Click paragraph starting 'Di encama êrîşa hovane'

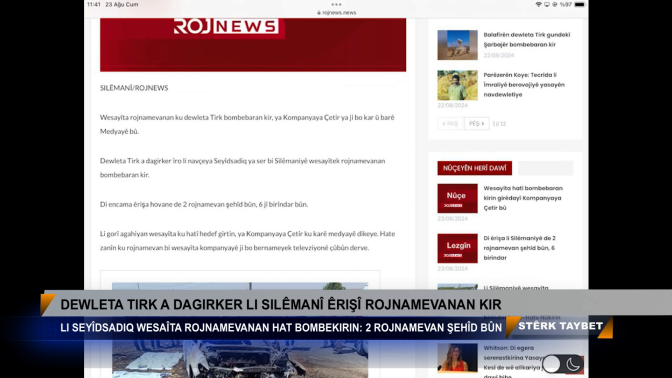204,204
